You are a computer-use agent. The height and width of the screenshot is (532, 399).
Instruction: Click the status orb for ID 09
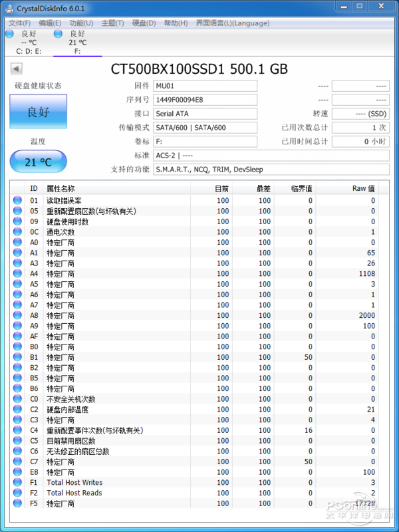17,221
